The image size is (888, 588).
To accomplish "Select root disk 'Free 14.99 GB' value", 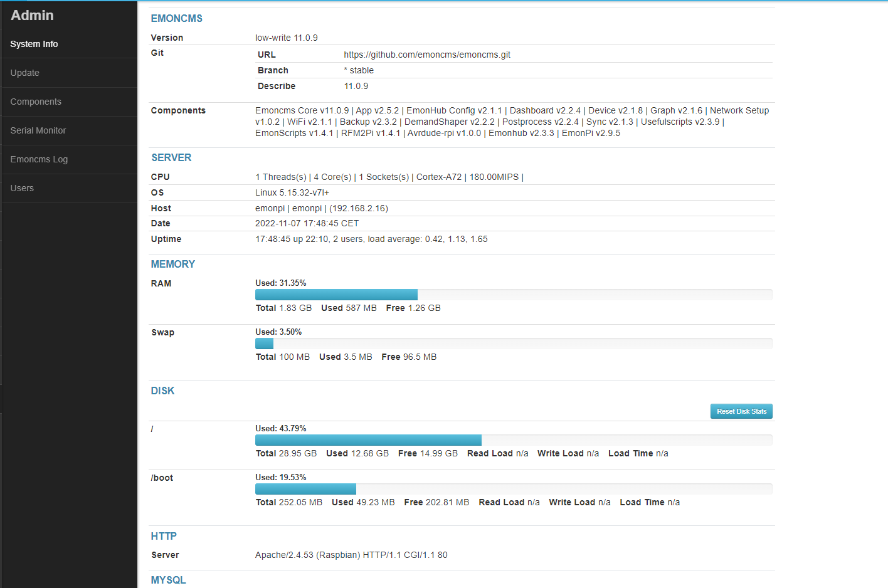I will pos(428,453).
